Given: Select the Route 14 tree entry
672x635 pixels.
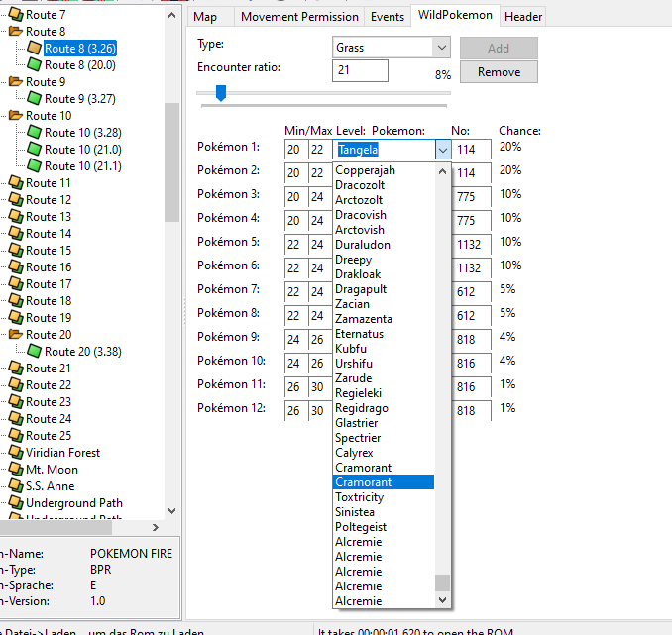Looking at the screenshot, I should click(x=48, y=234).
